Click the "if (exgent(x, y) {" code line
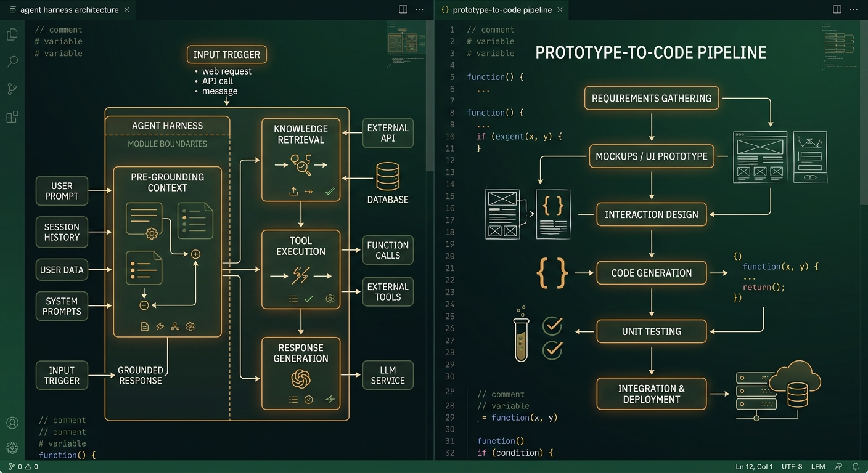 [x=520, y=136]
